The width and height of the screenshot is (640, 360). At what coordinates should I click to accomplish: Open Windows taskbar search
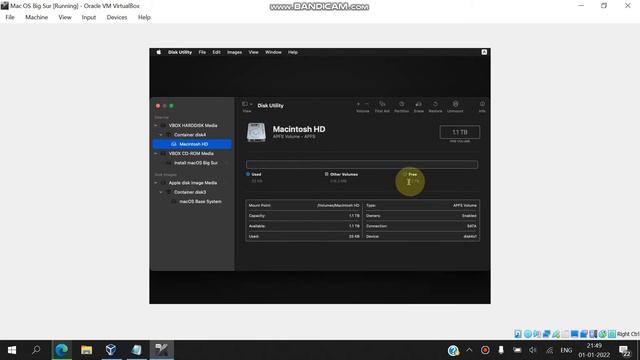(x=36, y=350)
